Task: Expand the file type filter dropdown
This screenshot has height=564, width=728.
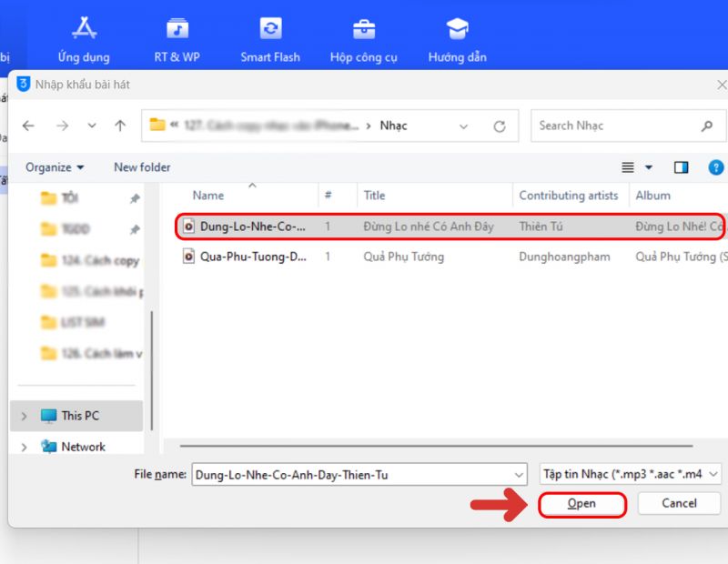Action: tap(631, 474)
